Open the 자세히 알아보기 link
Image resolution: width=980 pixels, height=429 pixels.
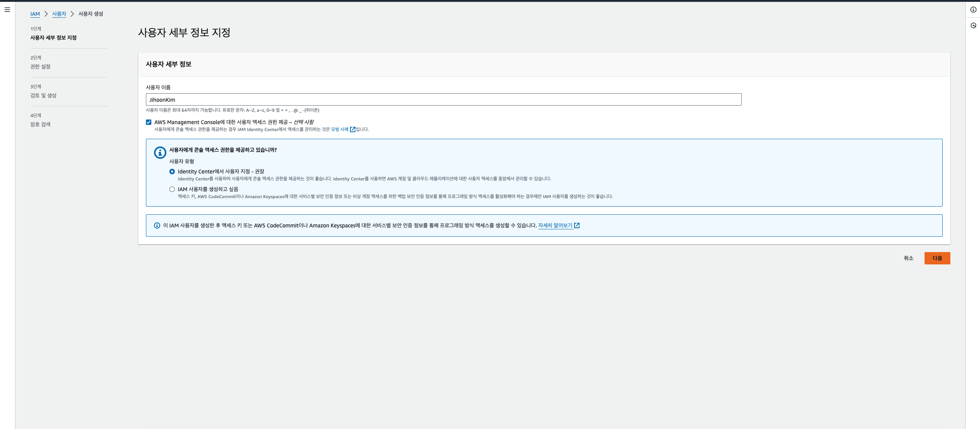coord(555,225)
